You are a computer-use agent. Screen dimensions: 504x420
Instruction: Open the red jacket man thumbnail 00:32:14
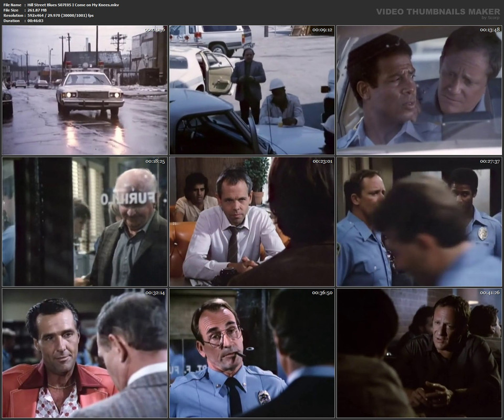(x=85, y=353)
